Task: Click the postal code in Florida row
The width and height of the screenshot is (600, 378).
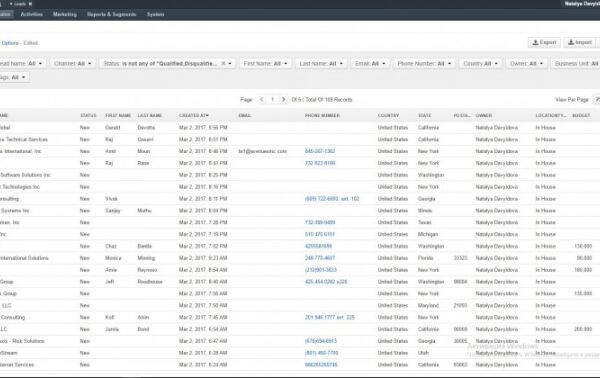Action: tap(460, 258)
